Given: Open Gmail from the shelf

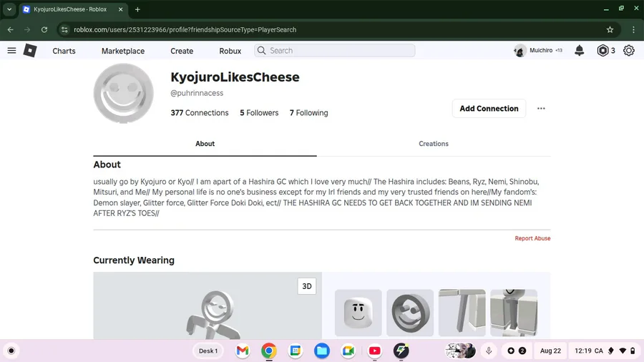Looking at the screenshot, I should [x=243, y=351].
